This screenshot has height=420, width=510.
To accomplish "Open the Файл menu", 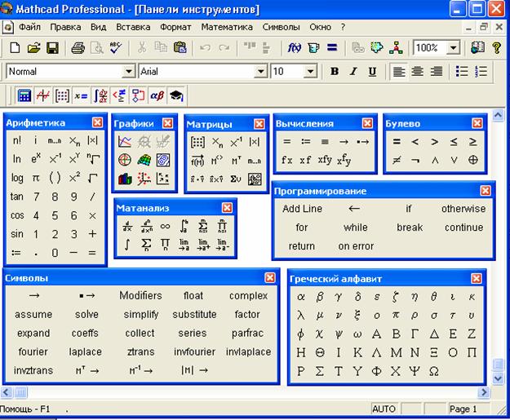I will (29, 27).
